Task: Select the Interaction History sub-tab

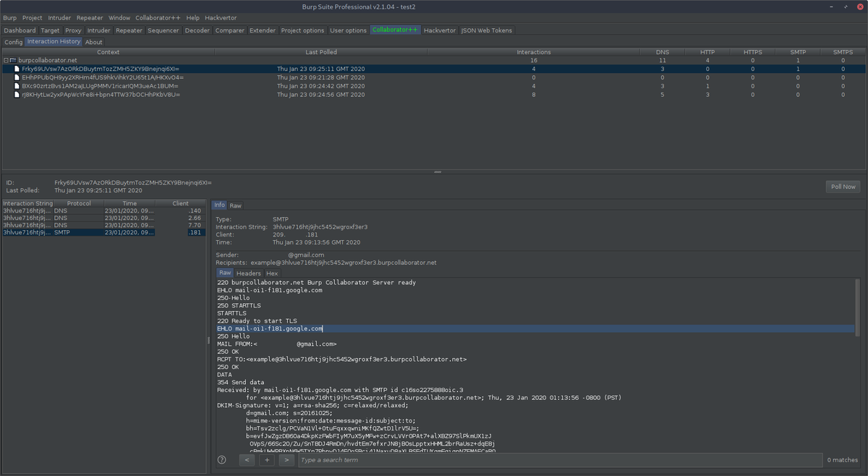Action: click(54, 42)
